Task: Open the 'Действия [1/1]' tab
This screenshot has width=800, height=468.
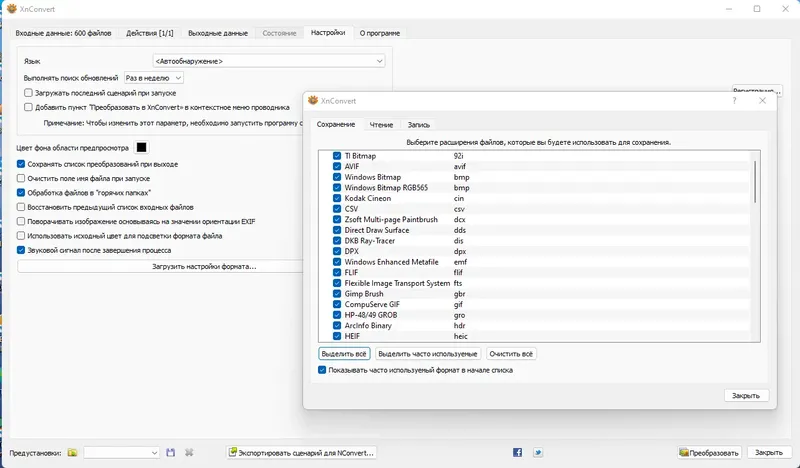Action: pos(149,33)
